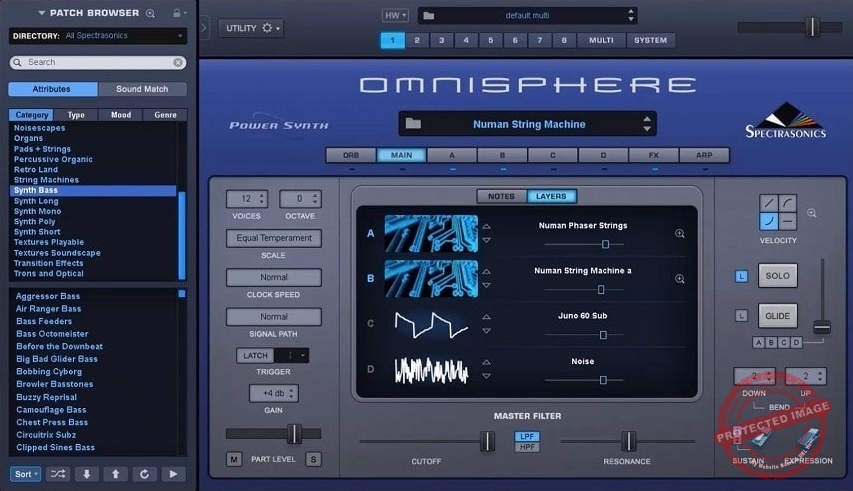Step to next patch with down arrow

point(86,474)
